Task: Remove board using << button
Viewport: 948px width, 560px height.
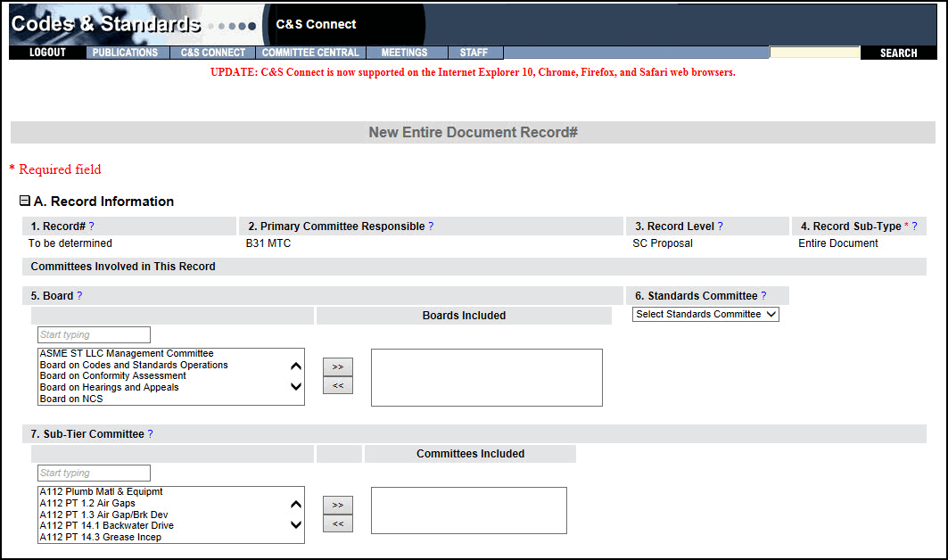Action: [x=338, y=385]
